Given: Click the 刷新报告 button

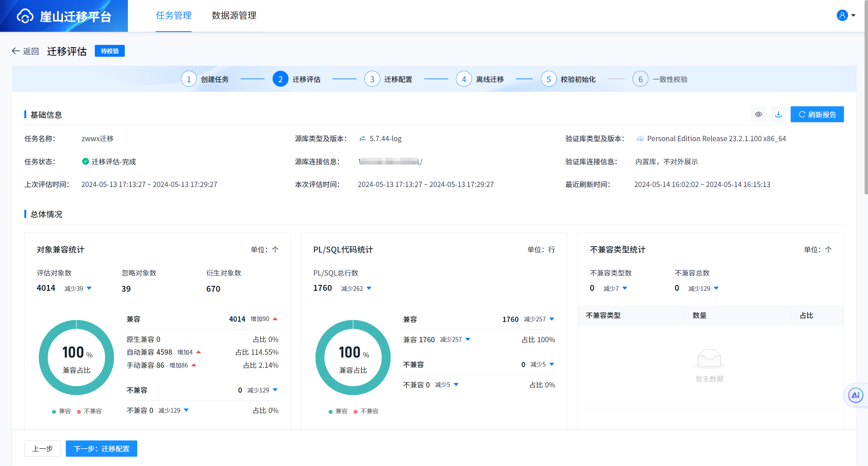Looking at the screenshot, I should coord(817,114).
